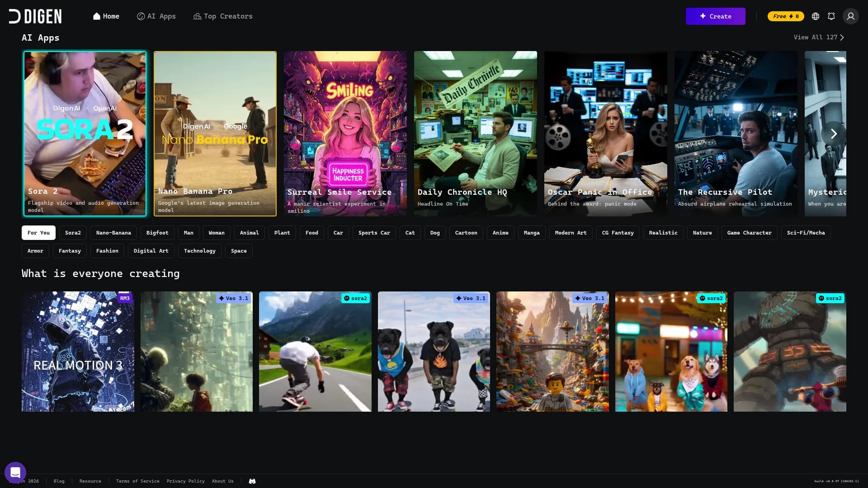This screenshot has height=488, width=868.
Task: Select the Game Character tag
Action: pyautogui.click(x=750, y=233)
